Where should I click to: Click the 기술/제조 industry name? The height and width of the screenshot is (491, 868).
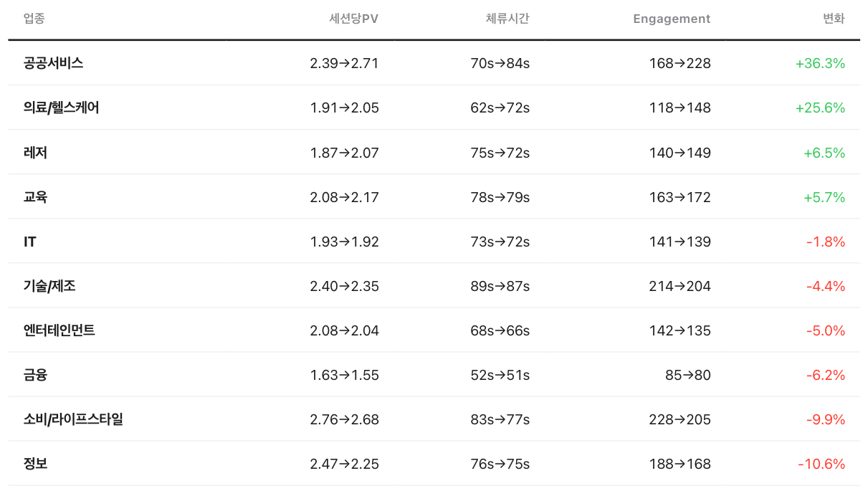coord(50,286)
